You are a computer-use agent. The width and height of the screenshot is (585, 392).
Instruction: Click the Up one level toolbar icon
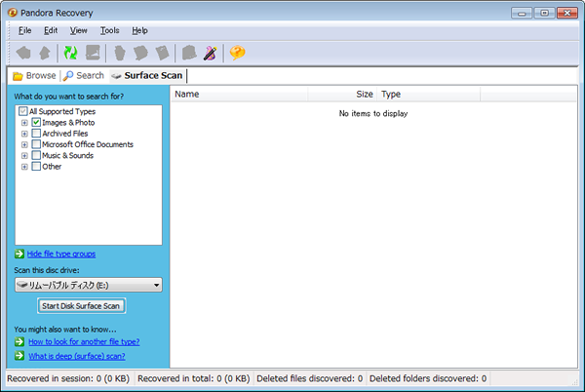[45, 53]
